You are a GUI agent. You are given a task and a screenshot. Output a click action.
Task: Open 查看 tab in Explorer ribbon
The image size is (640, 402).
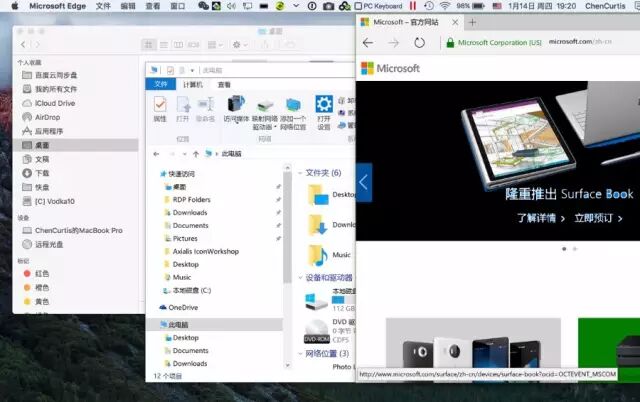point(224,84)
